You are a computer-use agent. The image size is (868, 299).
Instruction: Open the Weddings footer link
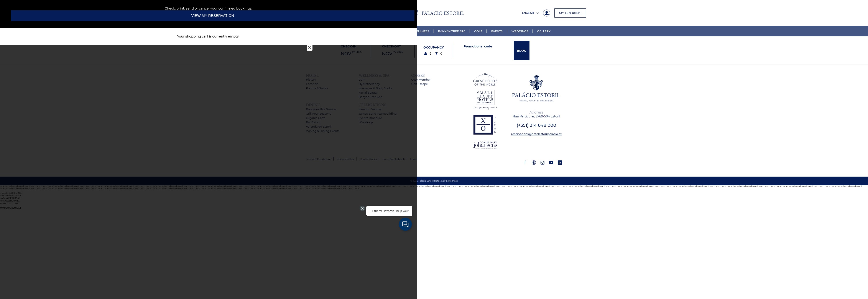point(366,122)
